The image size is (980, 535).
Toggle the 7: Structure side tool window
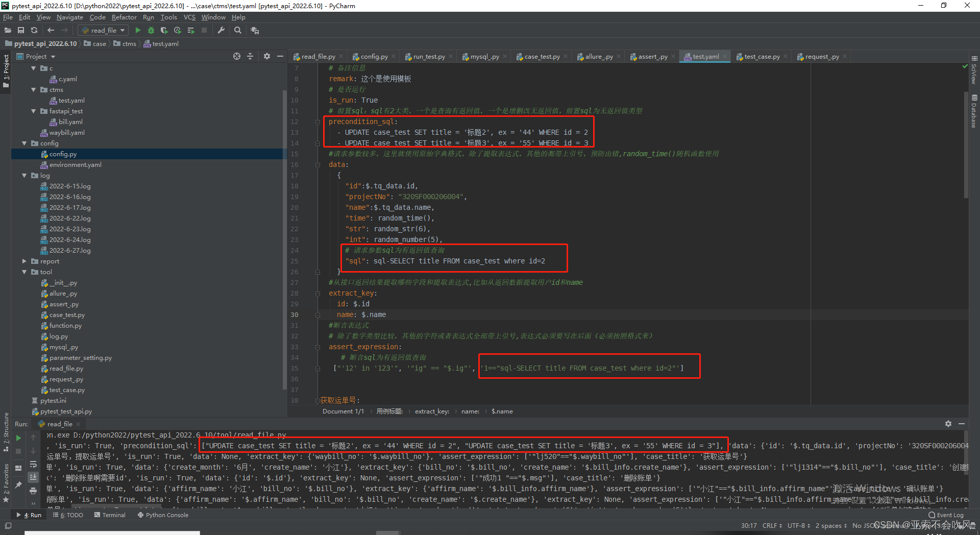(6, 432)
